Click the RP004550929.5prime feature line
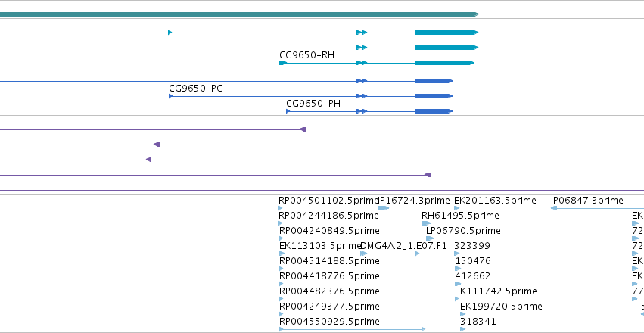644x333 pixels. (352, 329)
